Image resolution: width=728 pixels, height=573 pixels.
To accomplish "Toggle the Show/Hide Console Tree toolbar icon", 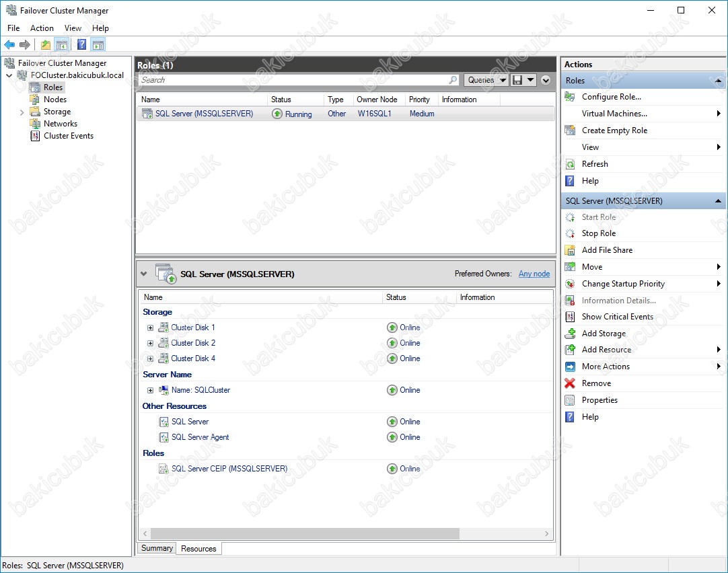I will pos(62,44).
